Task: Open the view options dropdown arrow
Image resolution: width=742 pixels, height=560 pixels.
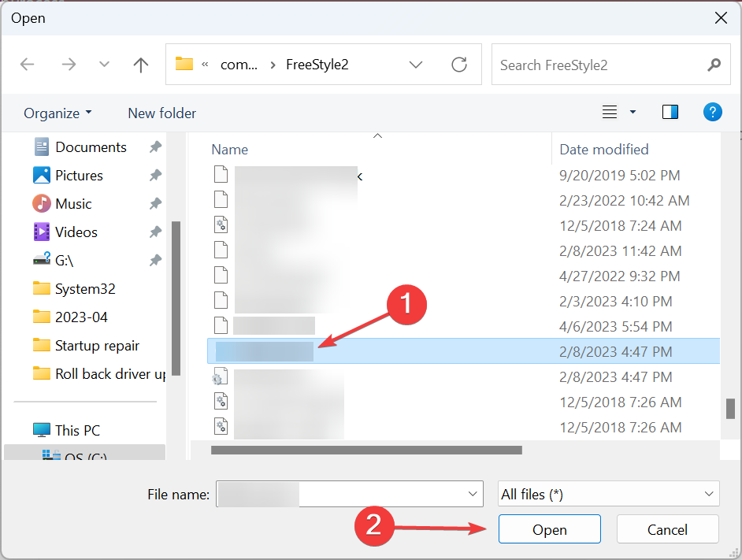Action: click(633, 113)
